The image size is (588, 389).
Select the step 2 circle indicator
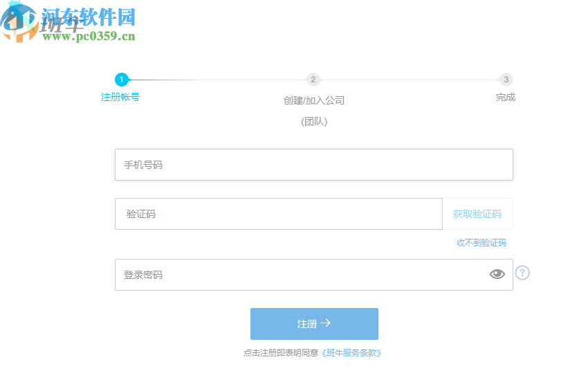click(x=313, y=80)
